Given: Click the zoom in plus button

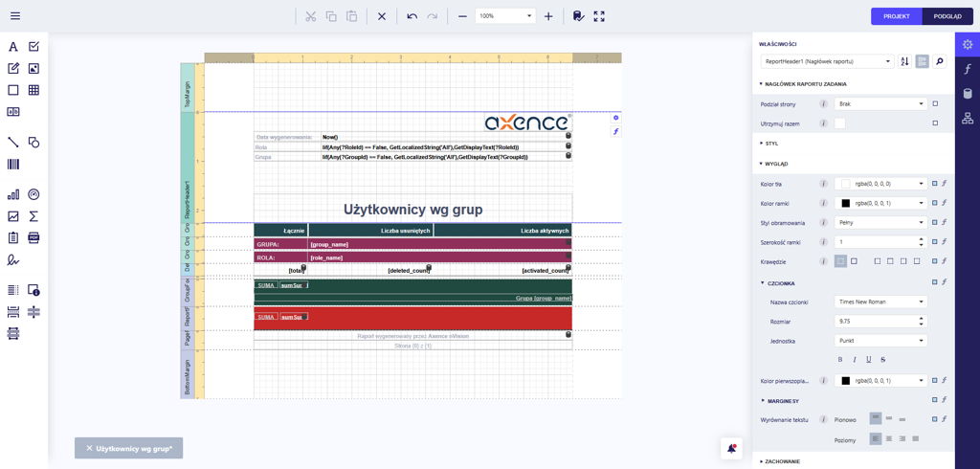Looking at the screenshot, I should [548, 16].
